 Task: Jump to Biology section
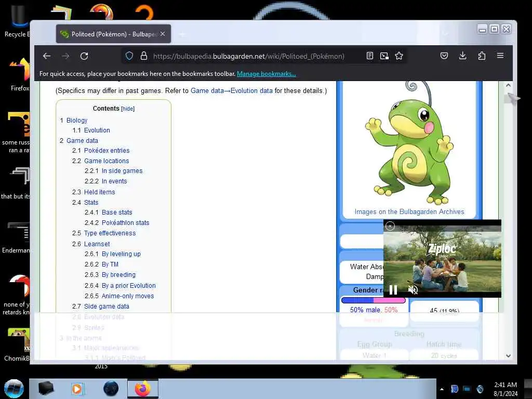pyautogui.click(x=77, y=121)
